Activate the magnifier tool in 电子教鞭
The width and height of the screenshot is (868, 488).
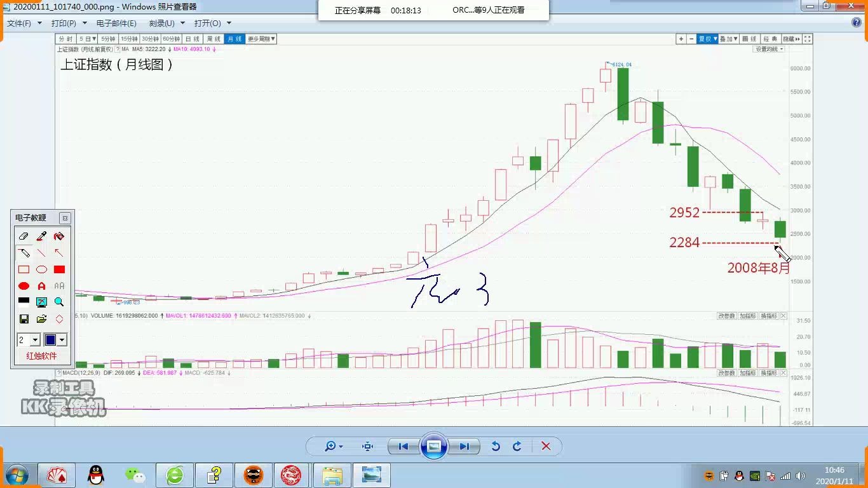click(59, 302)
